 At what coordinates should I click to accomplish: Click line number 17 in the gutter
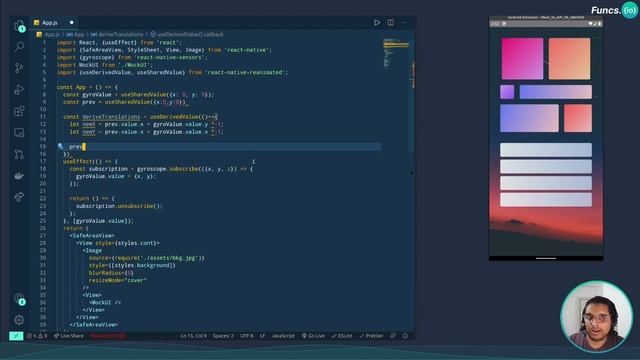coord(43,161)
